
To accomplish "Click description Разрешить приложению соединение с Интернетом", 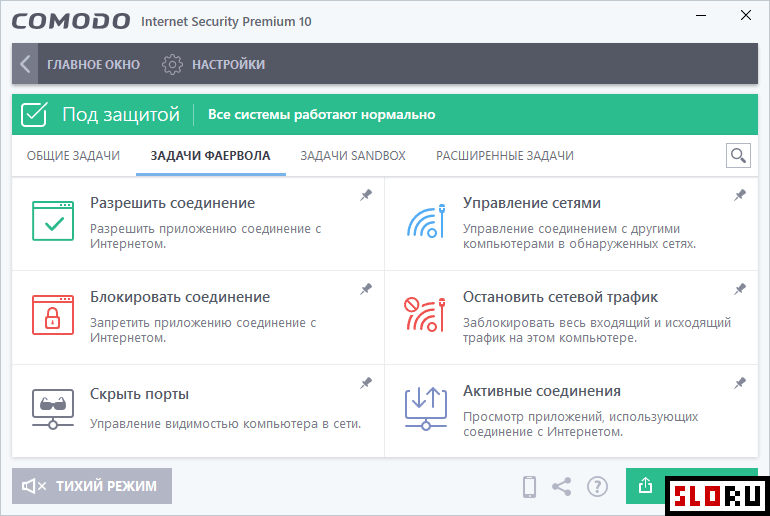I will point(205,236).
